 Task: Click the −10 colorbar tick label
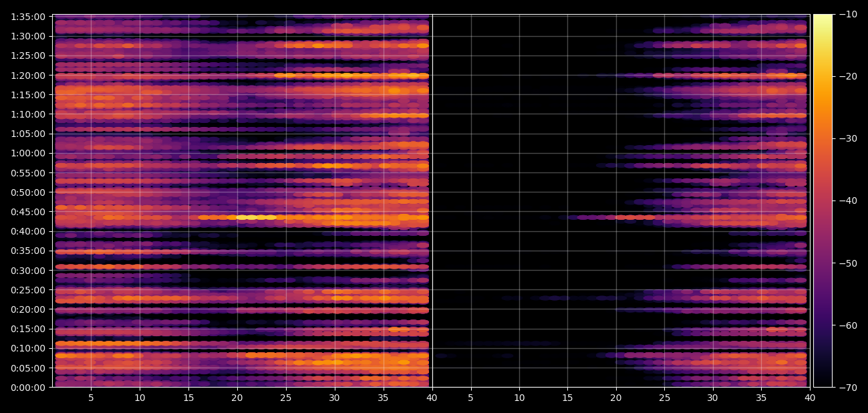[x=848, y=14]
